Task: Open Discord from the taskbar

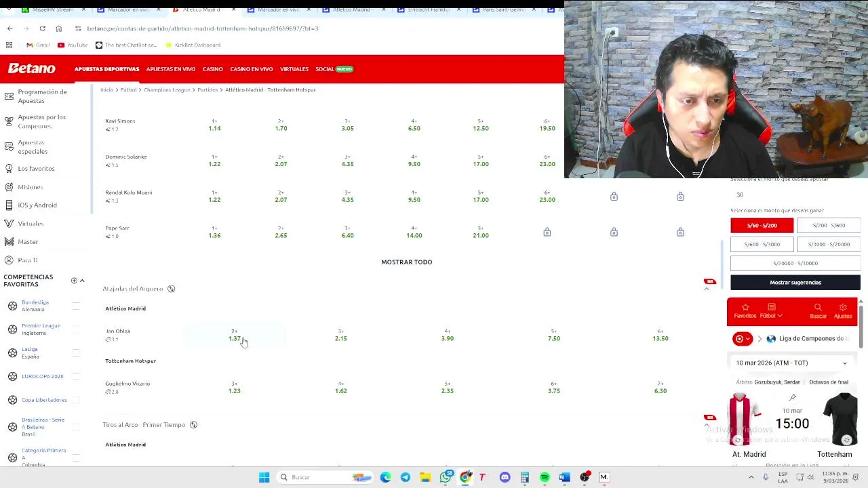Action: [505, 477]
